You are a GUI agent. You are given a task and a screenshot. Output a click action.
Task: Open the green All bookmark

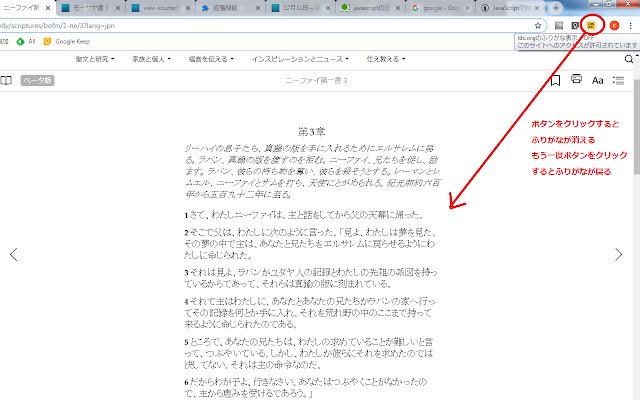26,41
